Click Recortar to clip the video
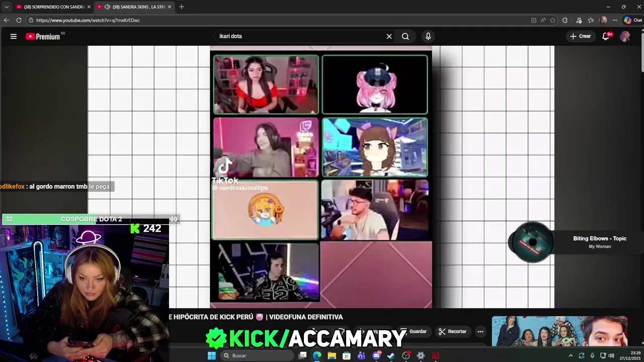 (452, 331)
